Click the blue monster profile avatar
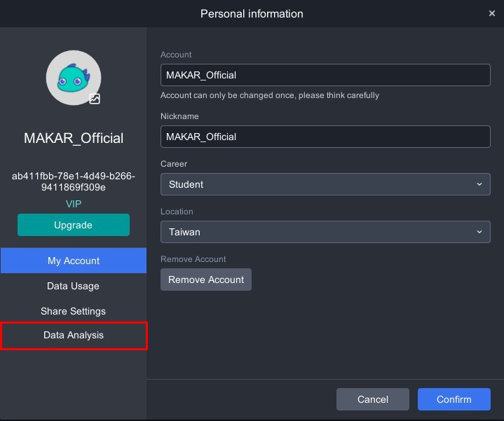This screenshot has height=421, width=504. [73, 77]
